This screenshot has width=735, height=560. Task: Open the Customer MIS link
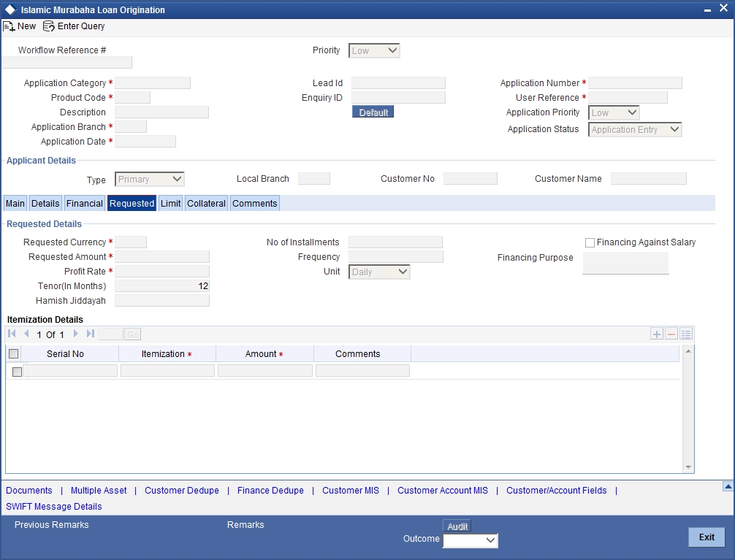[350, 491]
